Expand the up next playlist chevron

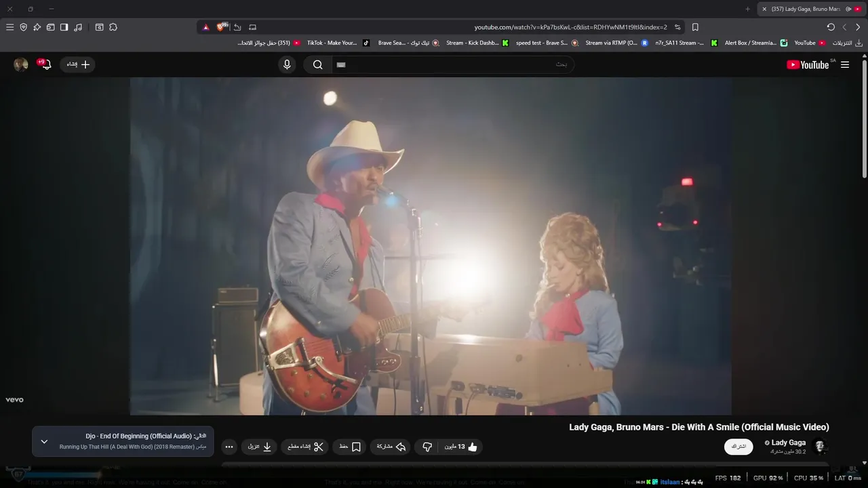click(44, 442)
